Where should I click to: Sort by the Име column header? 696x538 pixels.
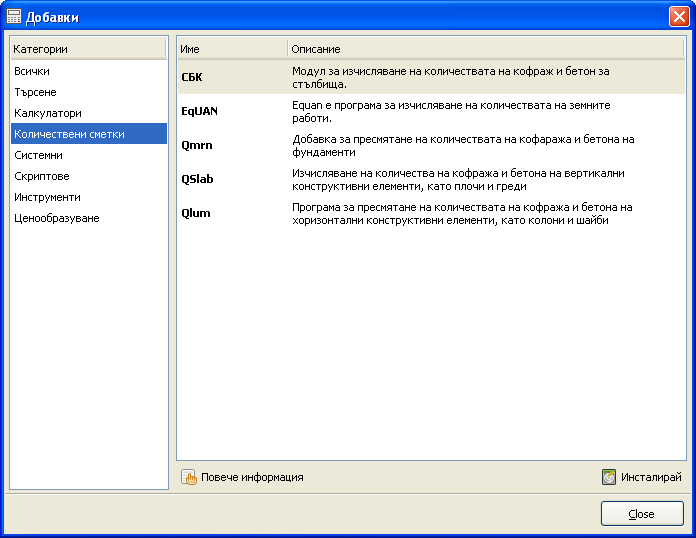232,49
